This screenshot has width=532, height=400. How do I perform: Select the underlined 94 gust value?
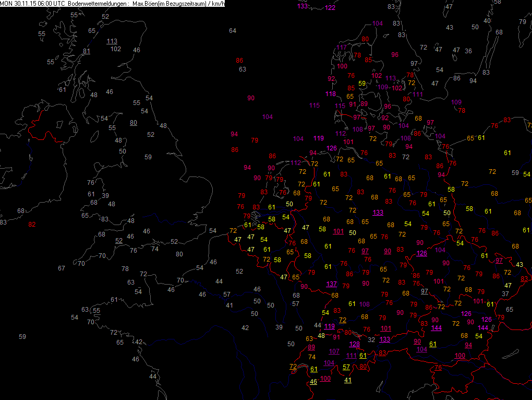click(x=468, y=345)
